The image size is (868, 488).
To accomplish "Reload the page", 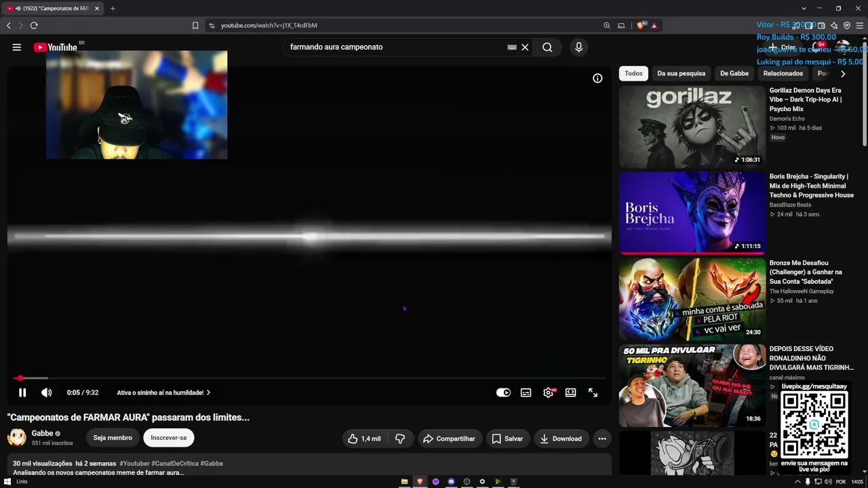I will [x=34, y=26].
